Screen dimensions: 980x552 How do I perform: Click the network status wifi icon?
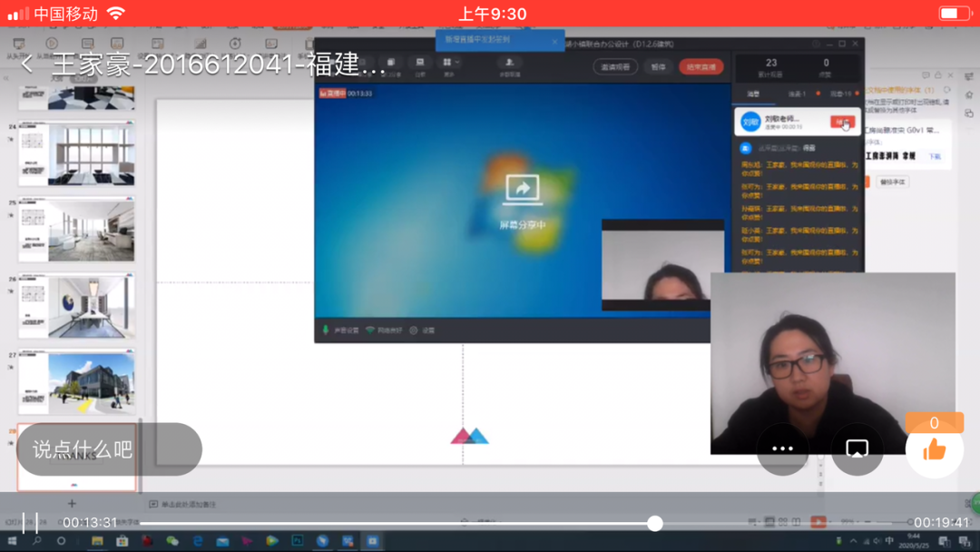pyautogui.click(x=370, y=330)
